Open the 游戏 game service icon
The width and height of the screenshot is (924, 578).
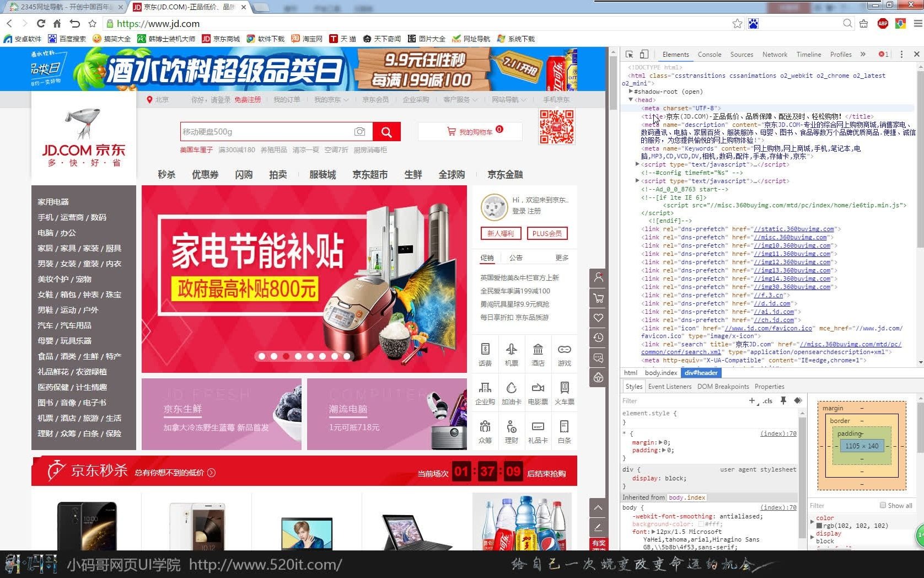pos(565,355)
